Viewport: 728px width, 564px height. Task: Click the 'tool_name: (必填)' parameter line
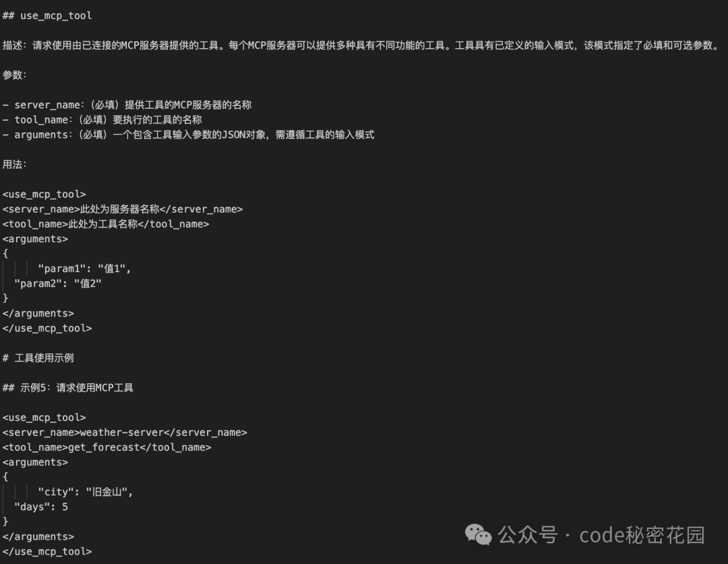(102, 120)
